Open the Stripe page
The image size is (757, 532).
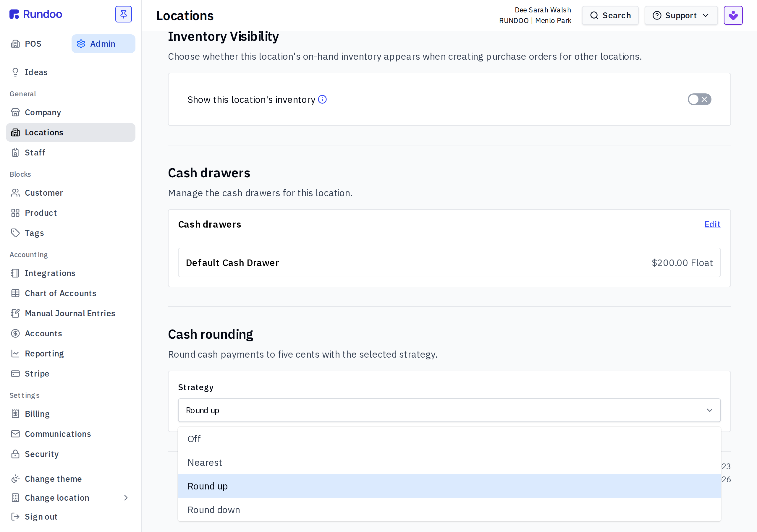pyautogui.click(x=71, y=374)
